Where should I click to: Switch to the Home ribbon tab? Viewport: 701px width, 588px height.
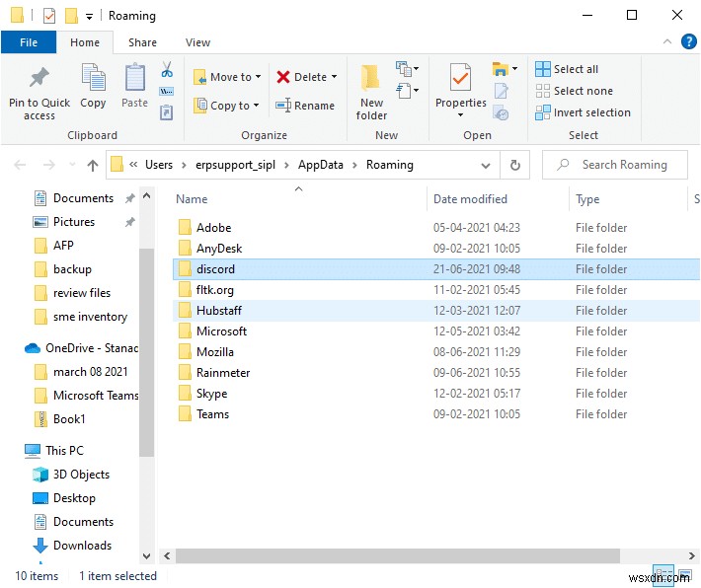(85, 42)
